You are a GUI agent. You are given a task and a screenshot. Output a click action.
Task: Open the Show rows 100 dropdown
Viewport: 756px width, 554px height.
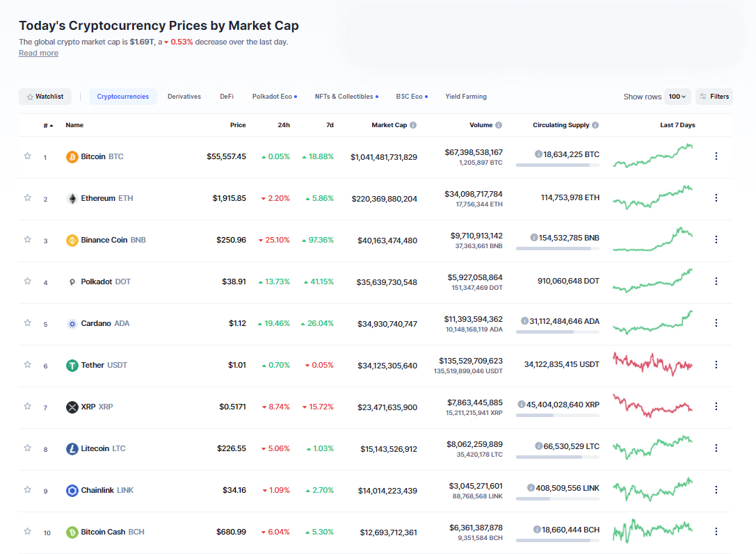(677, 97)
